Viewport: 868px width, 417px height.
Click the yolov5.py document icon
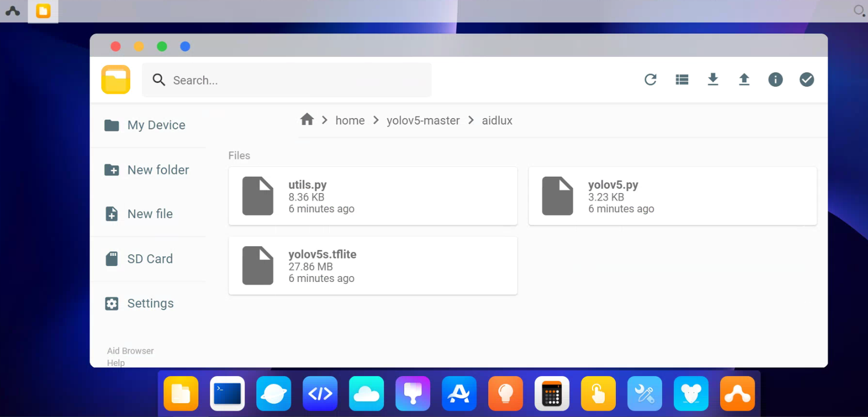557,196
